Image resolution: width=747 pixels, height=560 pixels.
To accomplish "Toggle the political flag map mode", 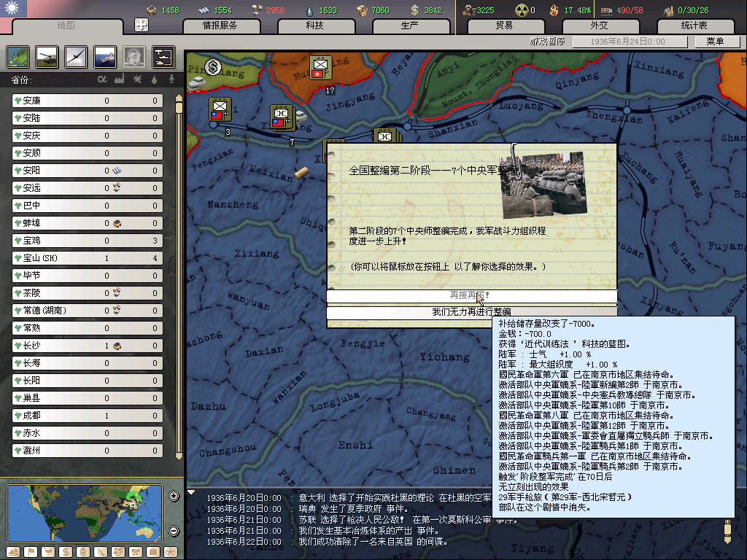I will pos(31,551).
